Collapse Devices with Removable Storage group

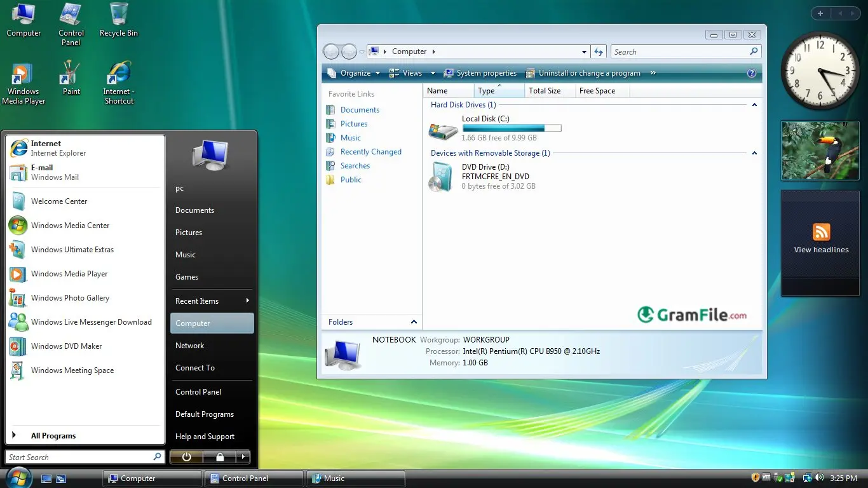[x=754, y=153]
